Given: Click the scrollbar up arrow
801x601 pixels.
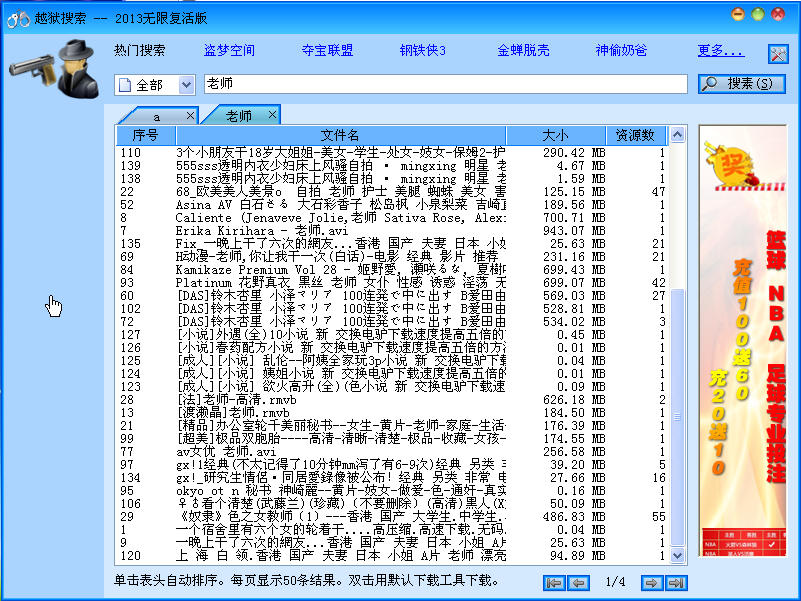Looking at the screenshot, I should pyautogui.click(x=678, y=133).
